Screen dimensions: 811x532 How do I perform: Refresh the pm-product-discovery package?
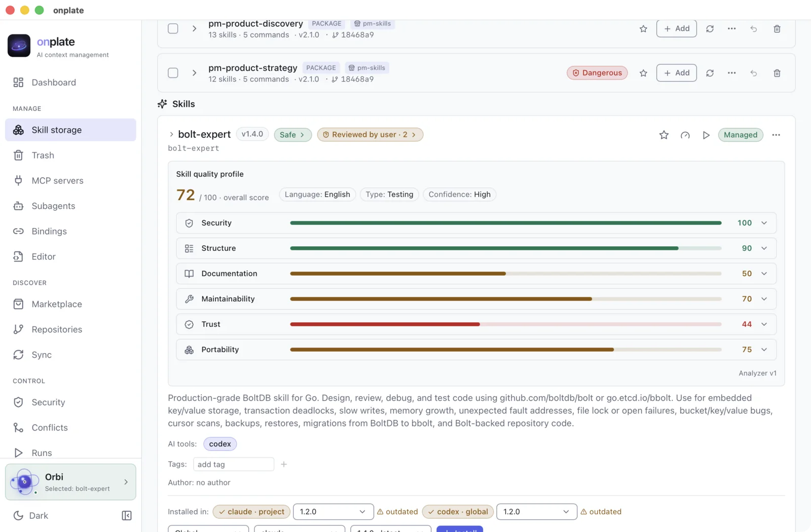coord(710,29)
